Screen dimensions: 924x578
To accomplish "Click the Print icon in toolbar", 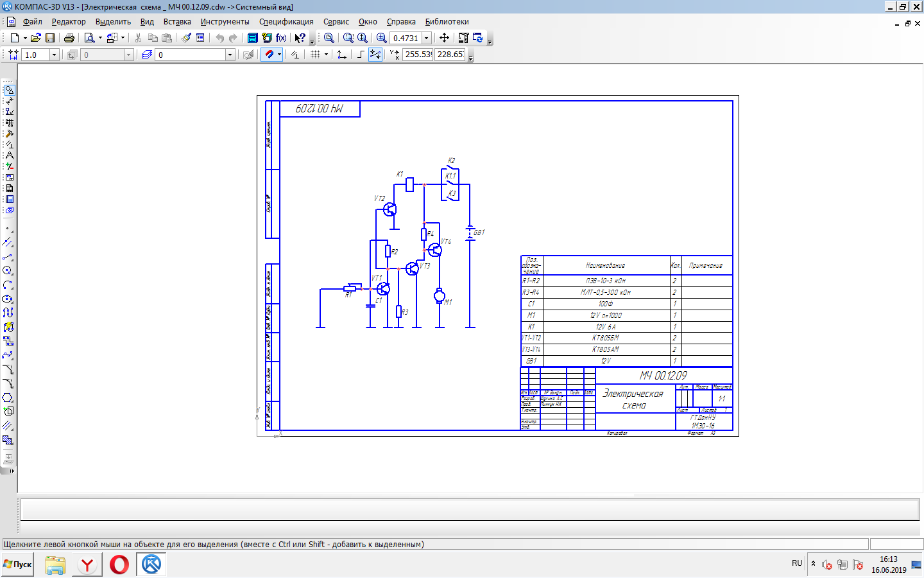I will [69, 38].
